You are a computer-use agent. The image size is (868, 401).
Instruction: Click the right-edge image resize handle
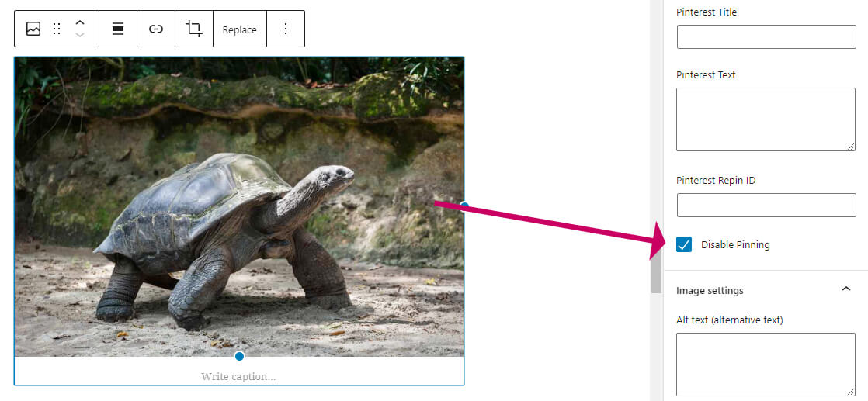click(464, 206)
